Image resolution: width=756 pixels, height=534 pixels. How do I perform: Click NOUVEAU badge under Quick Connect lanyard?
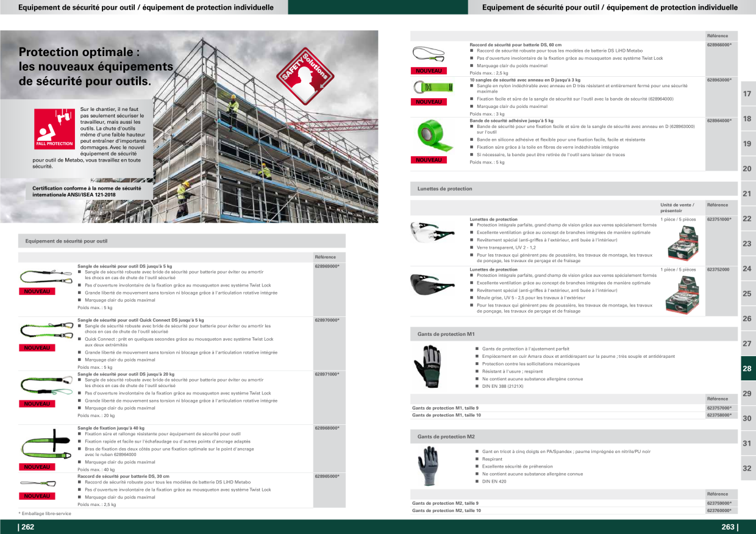38,348
